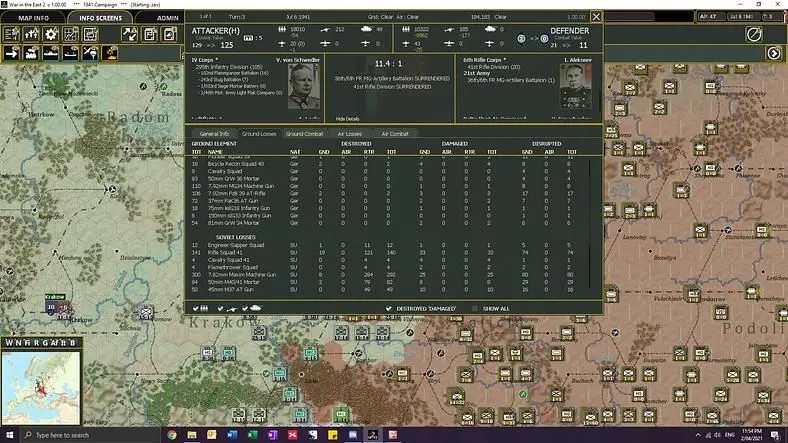The width and height of the screenshot is (788, 443).
Task: Click the crossed arrows reinforcements icon
Action: [x=130, y=34]
